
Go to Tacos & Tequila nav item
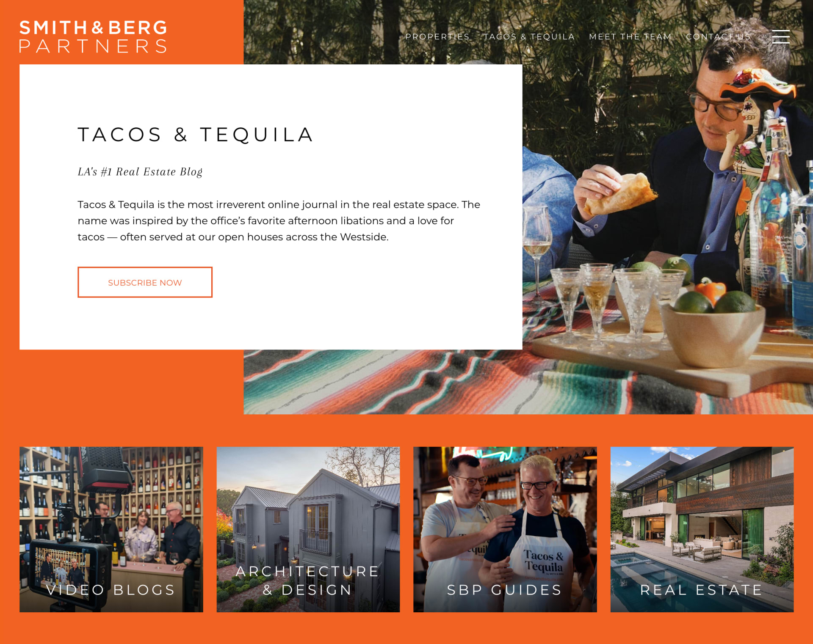(x=529, y=37)
